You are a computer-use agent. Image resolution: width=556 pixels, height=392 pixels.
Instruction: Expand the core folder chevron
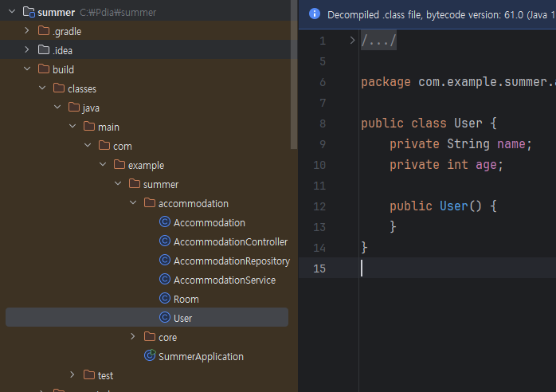[133, 337]
